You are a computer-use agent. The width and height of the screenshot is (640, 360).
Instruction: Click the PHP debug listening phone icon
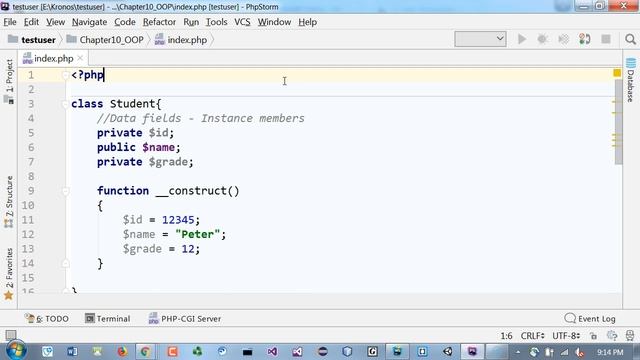pos(584,39)
